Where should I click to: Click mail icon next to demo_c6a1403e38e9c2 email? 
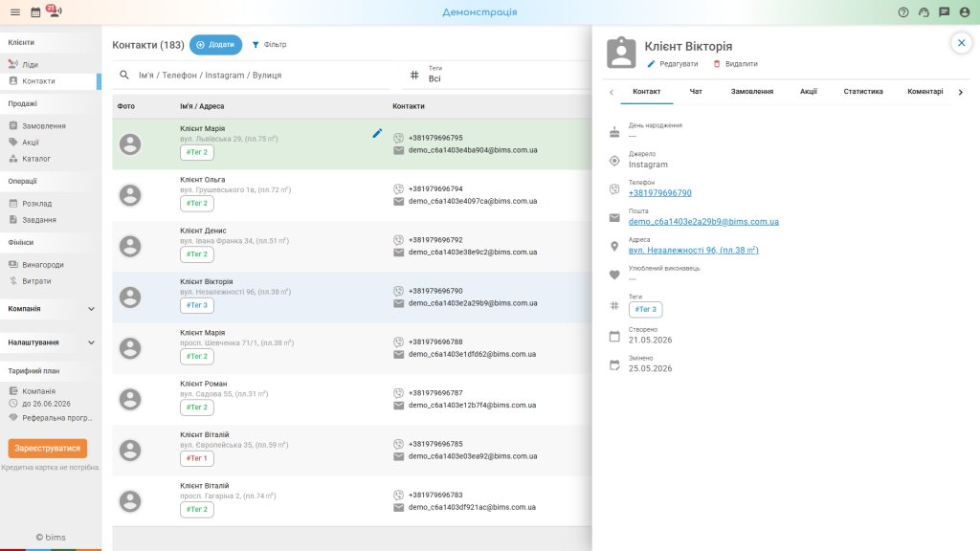[x=399, y=253]
